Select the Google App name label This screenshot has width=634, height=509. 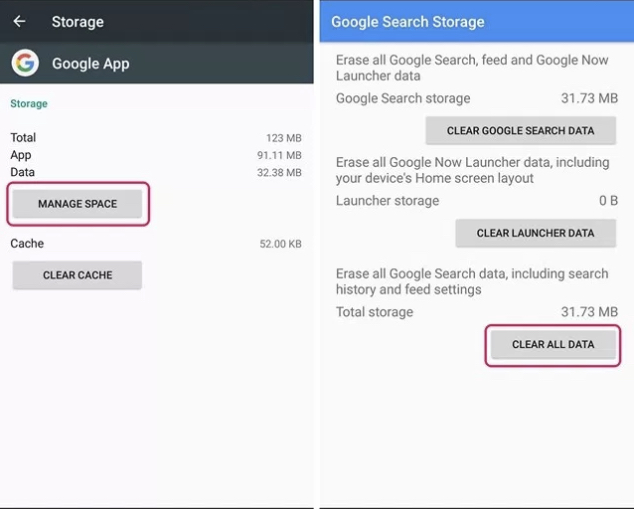click(x=91, y=64)
